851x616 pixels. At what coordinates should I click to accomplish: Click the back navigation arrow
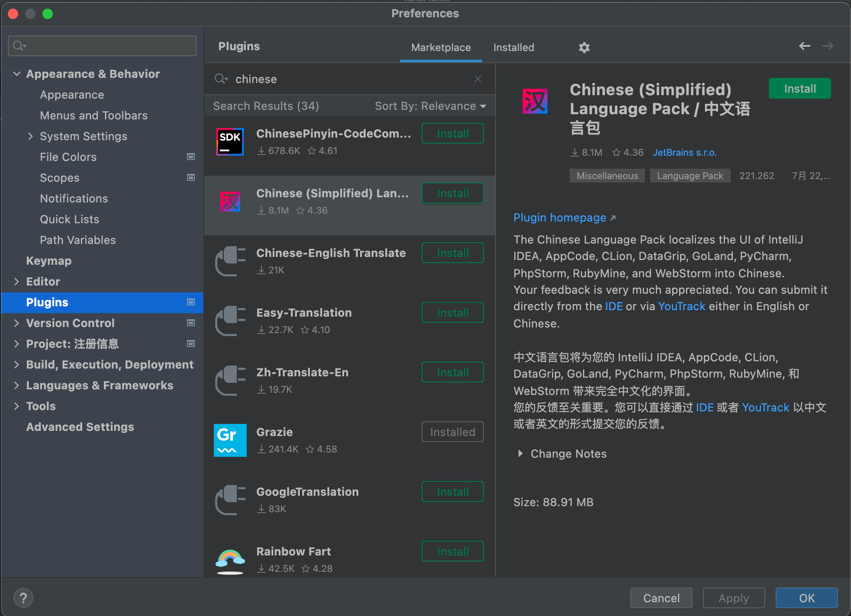(x=804, y=46)
